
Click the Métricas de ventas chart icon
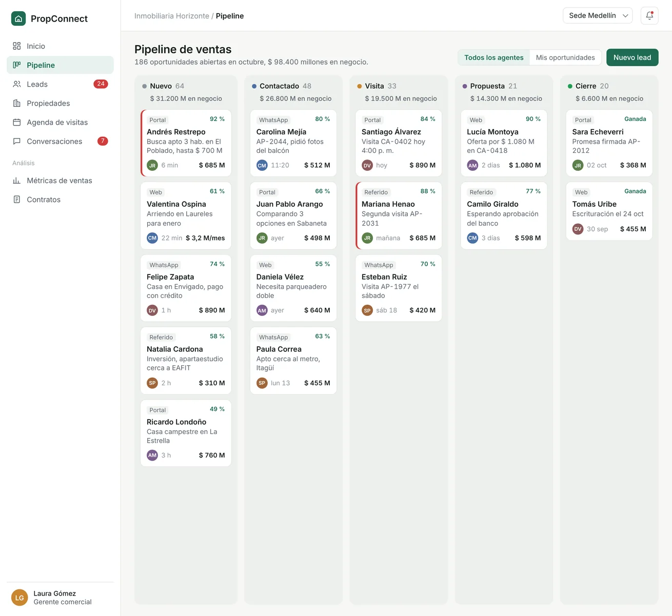tap(17, 181)
